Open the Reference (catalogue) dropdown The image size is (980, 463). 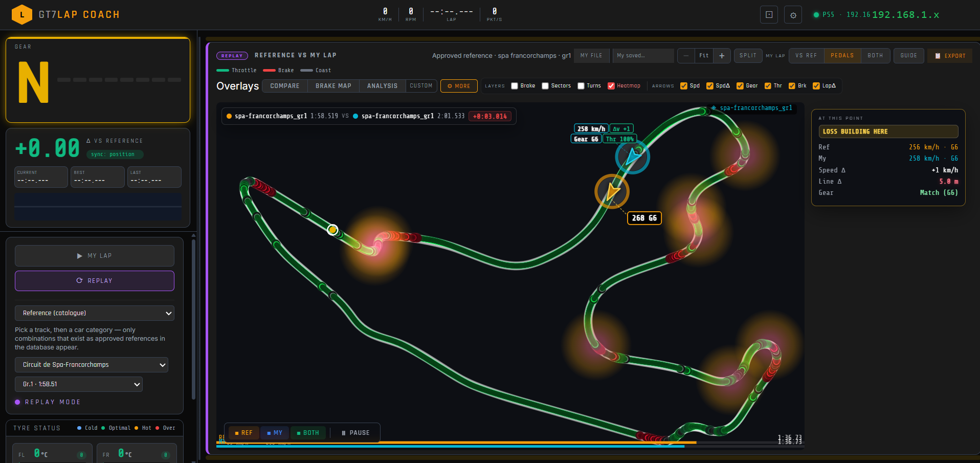coord(95,313)
